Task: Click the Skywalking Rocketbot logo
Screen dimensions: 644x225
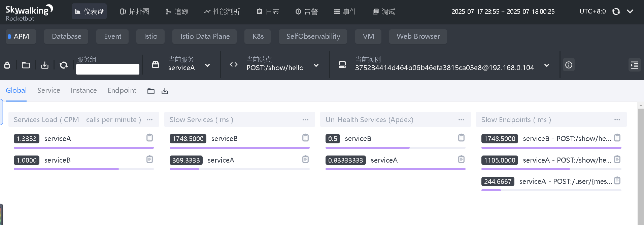Action: tap(29, 13)
